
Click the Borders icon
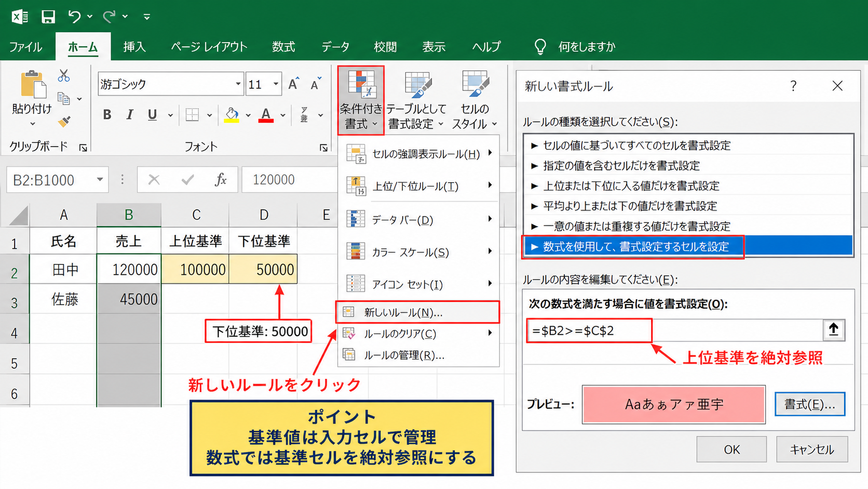pyautogui.click(x=192, y=115)
